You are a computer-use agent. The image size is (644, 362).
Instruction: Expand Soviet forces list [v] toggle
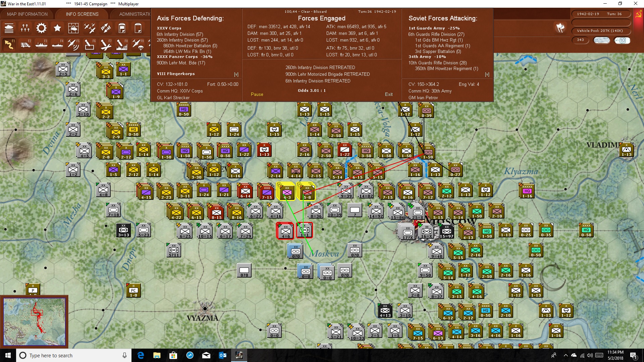(487, 74)
